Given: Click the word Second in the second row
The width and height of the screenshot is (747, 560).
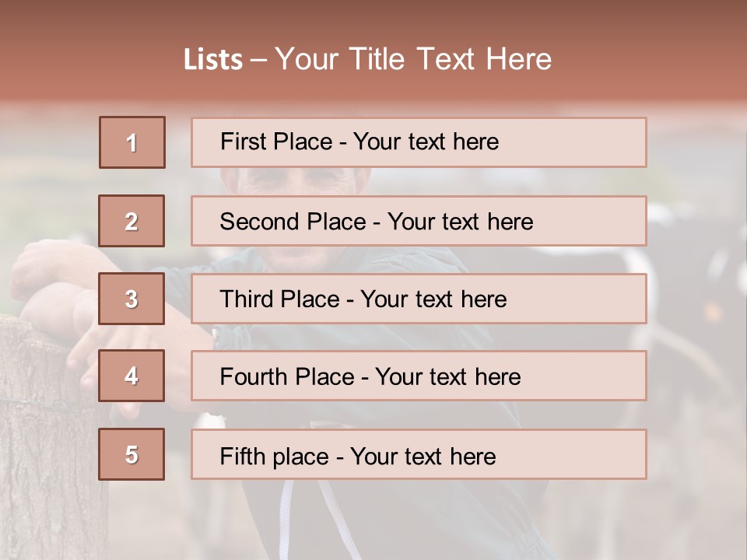Looking at the screenshot, I should 259,222.
